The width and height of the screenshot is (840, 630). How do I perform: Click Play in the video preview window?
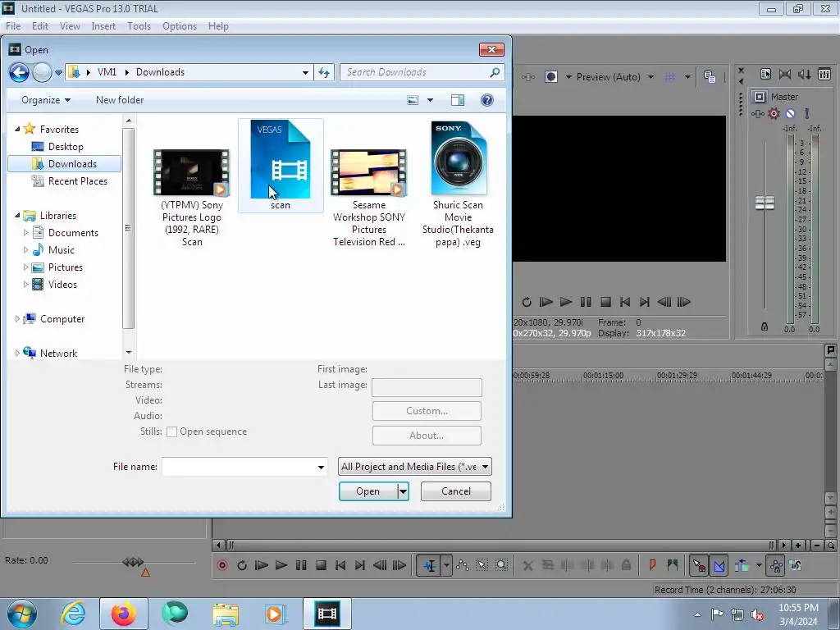coord(566,302)
